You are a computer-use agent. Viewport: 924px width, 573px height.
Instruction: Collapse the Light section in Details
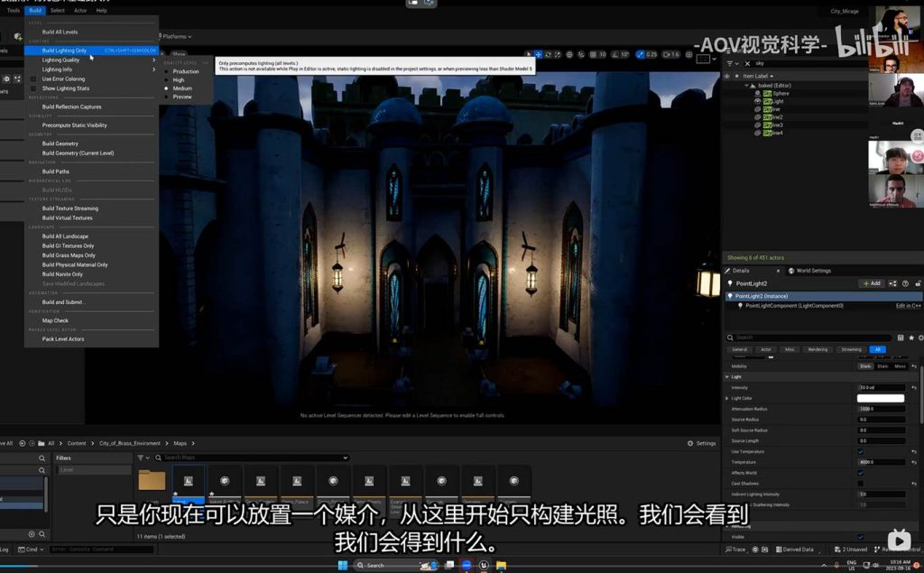coord(727,376)
